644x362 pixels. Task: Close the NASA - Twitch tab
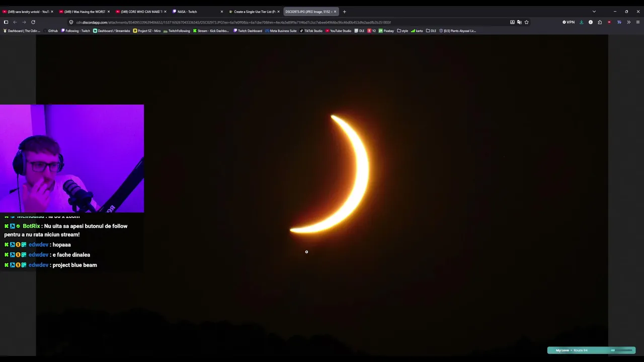coord(221,12)
